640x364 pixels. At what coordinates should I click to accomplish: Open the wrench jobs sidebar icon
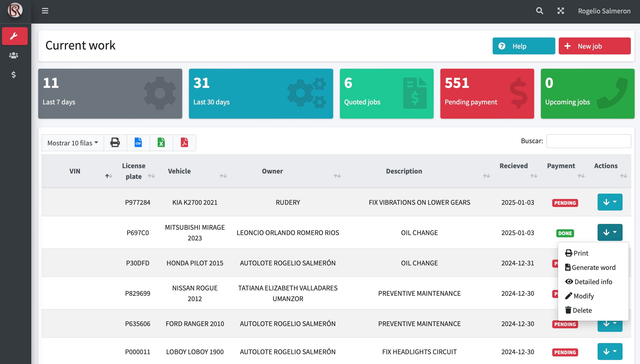pos(15,36)
